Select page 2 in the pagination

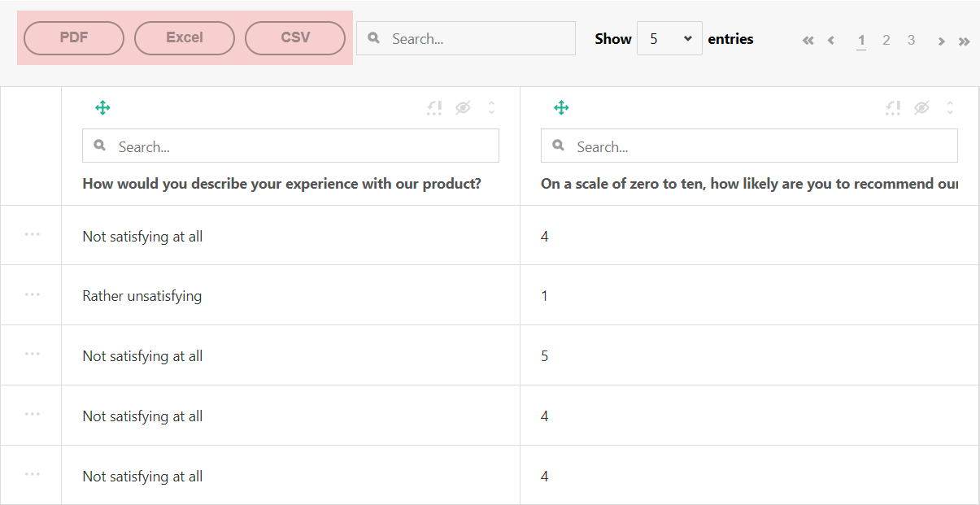pos(886,40)
